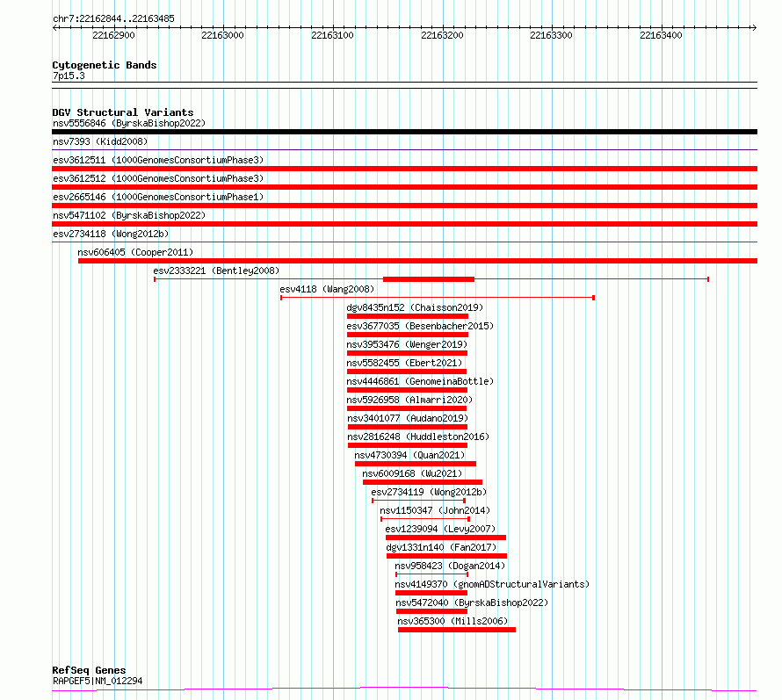Open nsv7393 (Kidd2008) variant label
The width and height of the screenshot is (782, 700).
100,141
